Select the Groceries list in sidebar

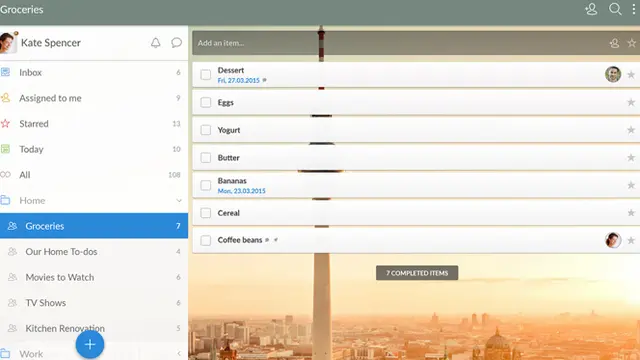pyautogui.click(x=94, y=226)
